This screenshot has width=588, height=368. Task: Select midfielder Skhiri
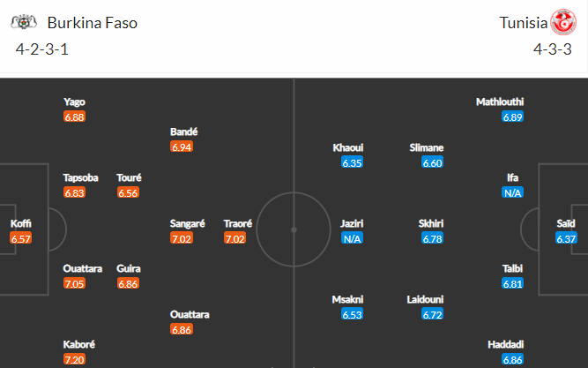(431, 223)
